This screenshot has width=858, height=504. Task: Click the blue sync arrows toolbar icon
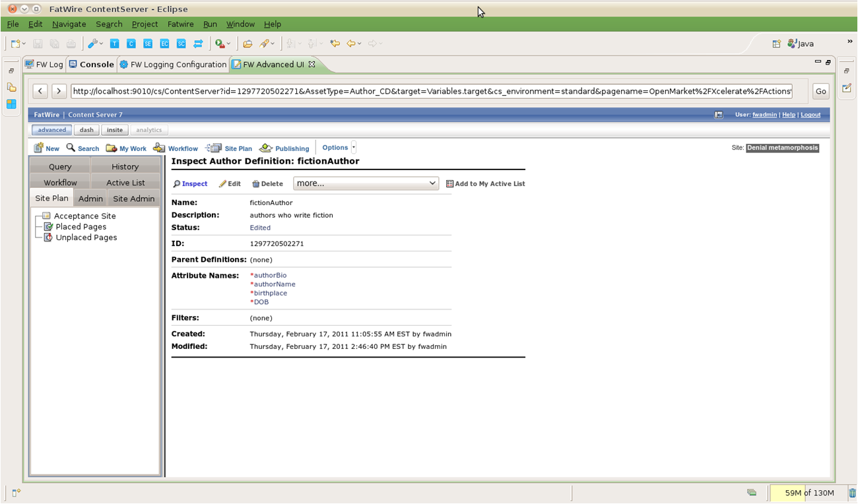pos(198,44)
